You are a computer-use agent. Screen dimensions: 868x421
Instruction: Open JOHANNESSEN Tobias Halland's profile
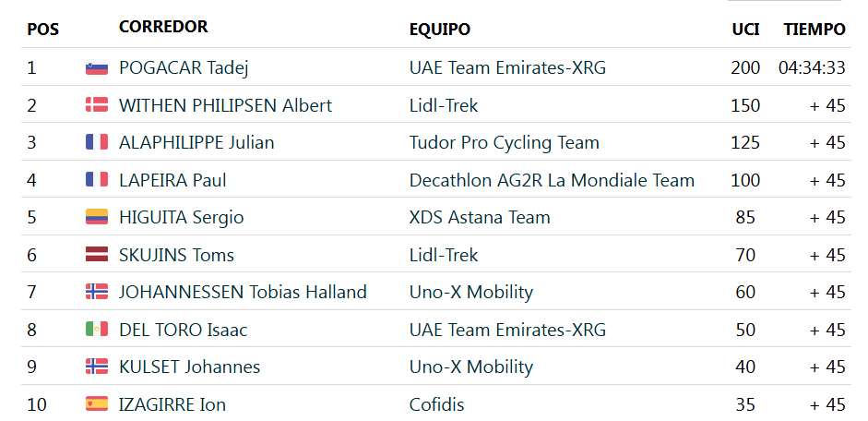click(243, 292)
